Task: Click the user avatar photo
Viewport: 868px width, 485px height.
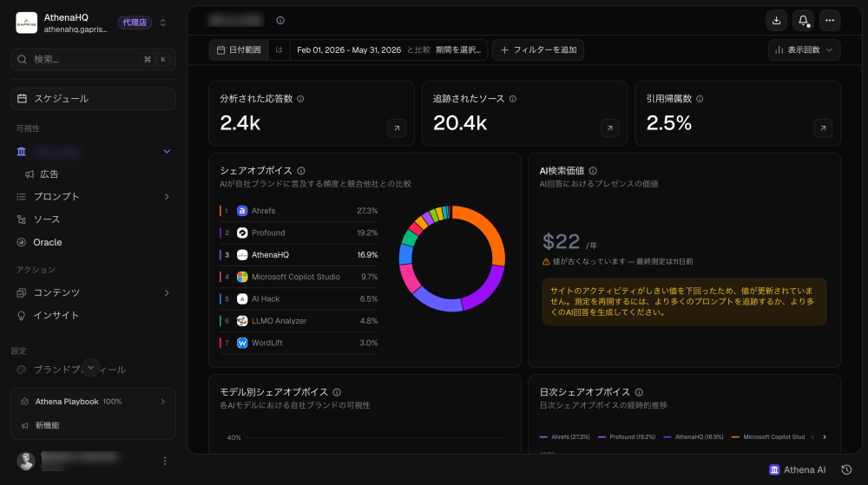Action: coord(26,461)
